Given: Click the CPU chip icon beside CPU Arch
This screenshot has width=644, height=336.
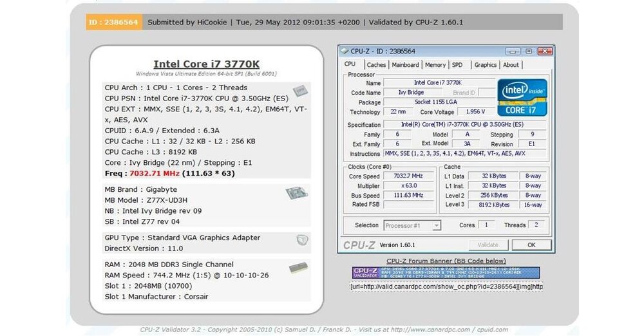Looking at the screenshot, I should pos(300,91).
